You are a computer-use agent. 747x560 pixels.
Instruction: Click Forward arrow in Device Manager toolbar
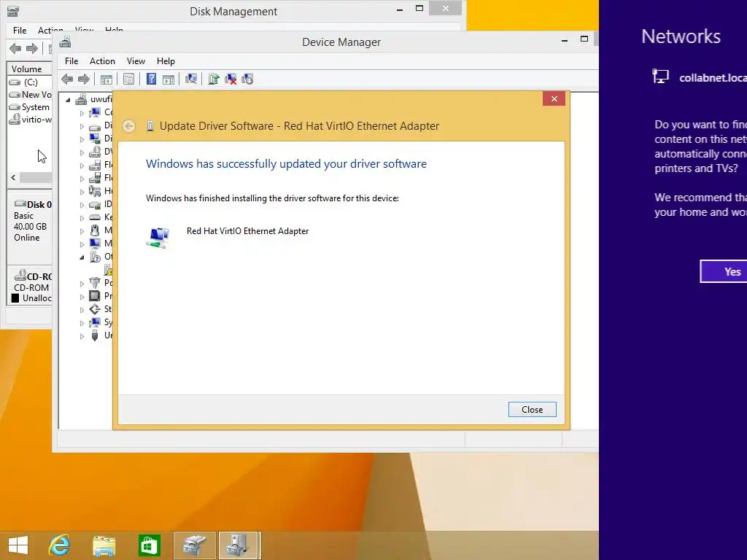coord(83,79)
